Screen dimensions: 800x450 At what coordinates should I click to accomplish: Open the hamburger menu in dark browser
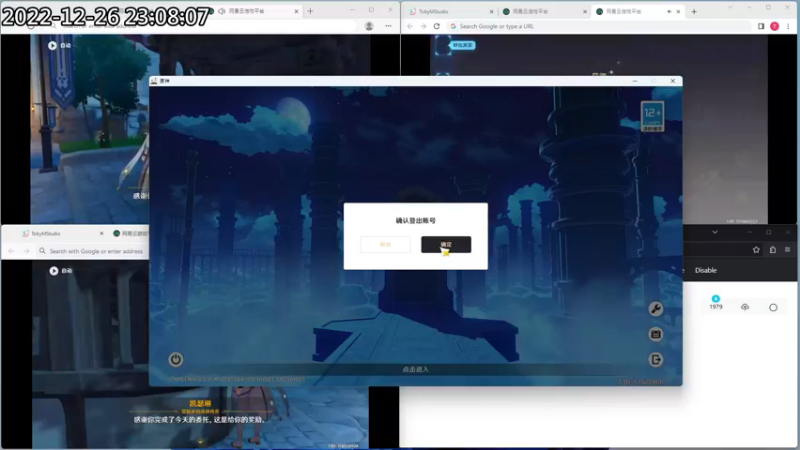788,249
